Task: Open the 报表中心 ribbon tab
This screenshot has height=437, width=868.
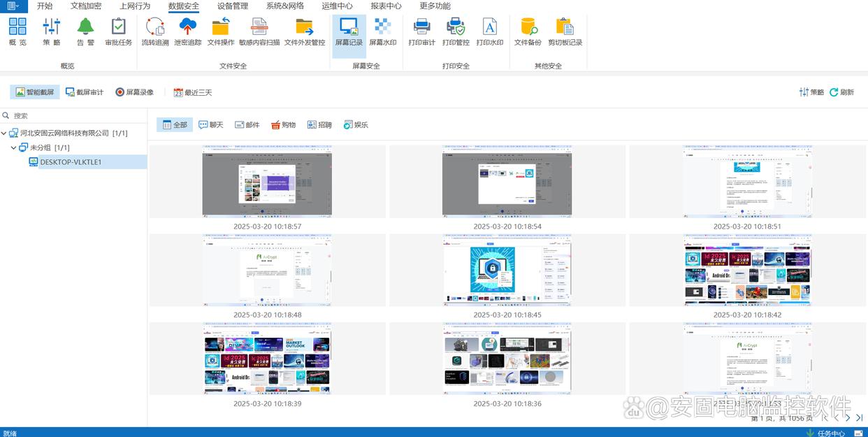Action: [386, 6]
